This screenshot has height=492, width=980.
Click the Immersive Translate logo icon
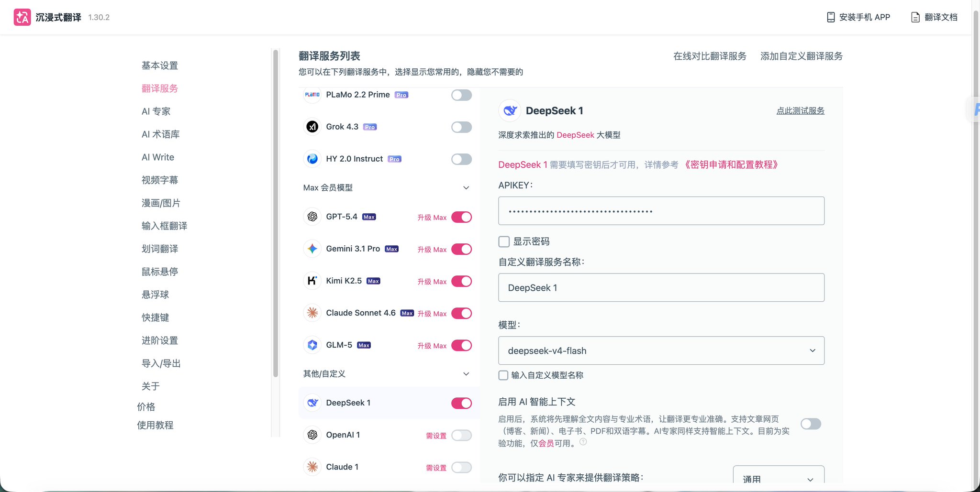[x=22, y=17]
